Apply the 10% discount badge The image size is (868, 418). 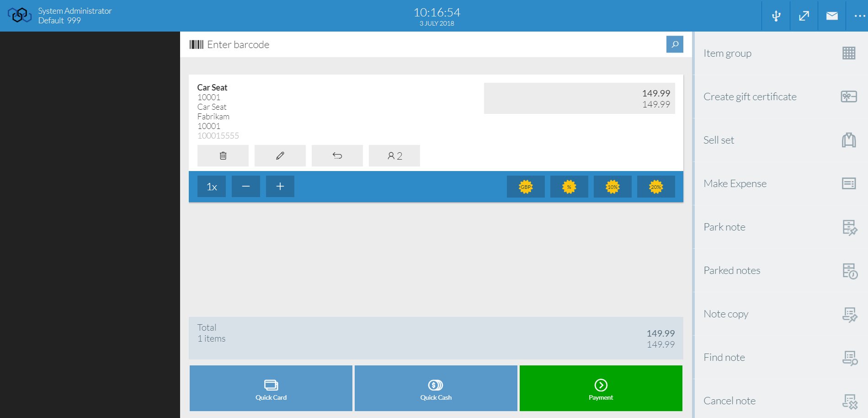pyautogui.click(x=612, y=187)
